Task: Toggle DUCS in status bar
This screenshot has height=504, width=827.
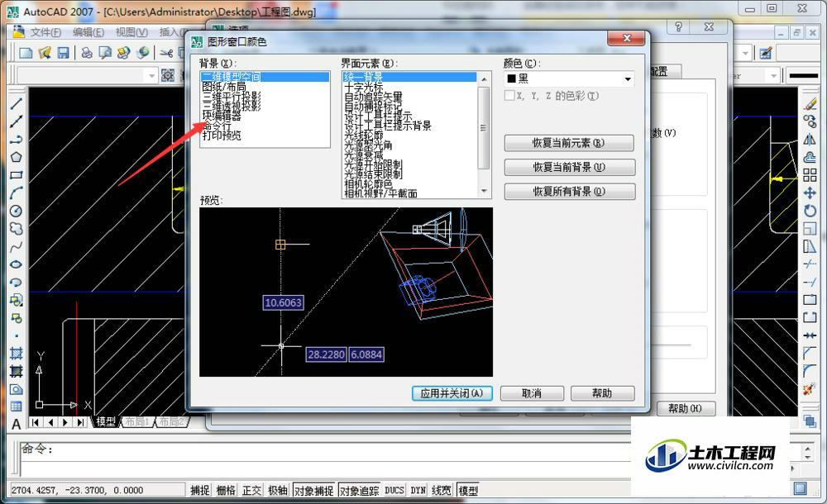Action: click(x=394, y=490)
